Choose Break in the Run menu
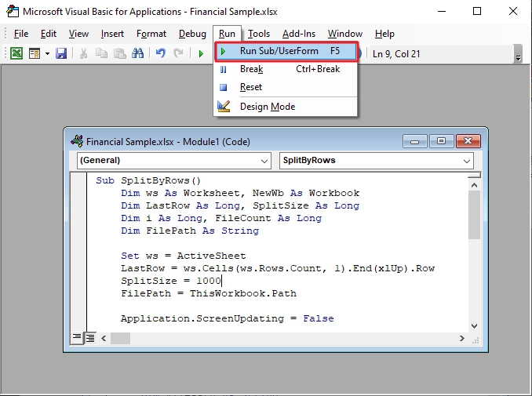Screen dimensions: 532x396 pyautogui.click(x=286, y=69)
